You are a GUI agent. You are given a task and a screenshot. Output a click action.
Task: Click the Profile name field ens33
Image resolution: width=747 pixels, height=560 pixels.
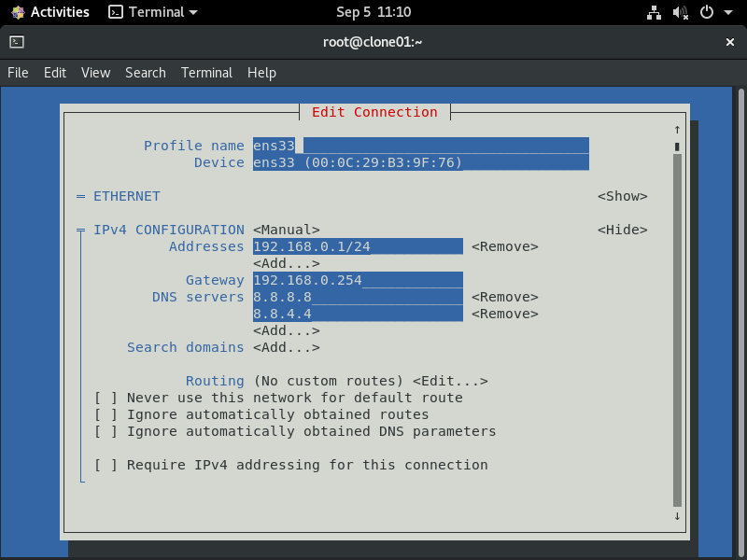(421, 146)
